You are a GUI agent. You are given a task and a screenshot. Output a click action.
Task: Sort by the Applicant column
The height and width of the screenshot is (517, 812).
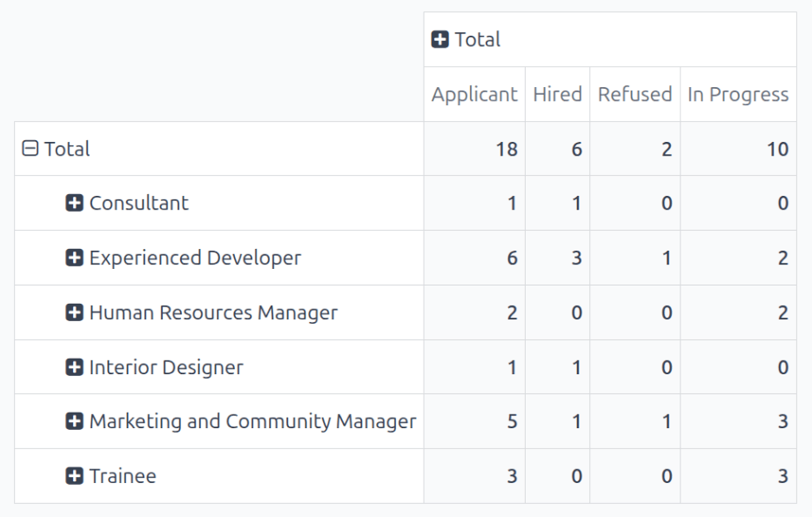[473, 93]
